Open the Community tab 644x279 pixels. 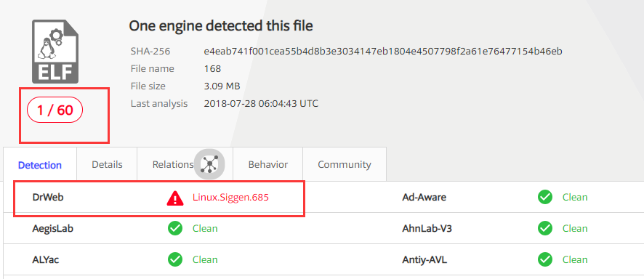tap(345, 164)
